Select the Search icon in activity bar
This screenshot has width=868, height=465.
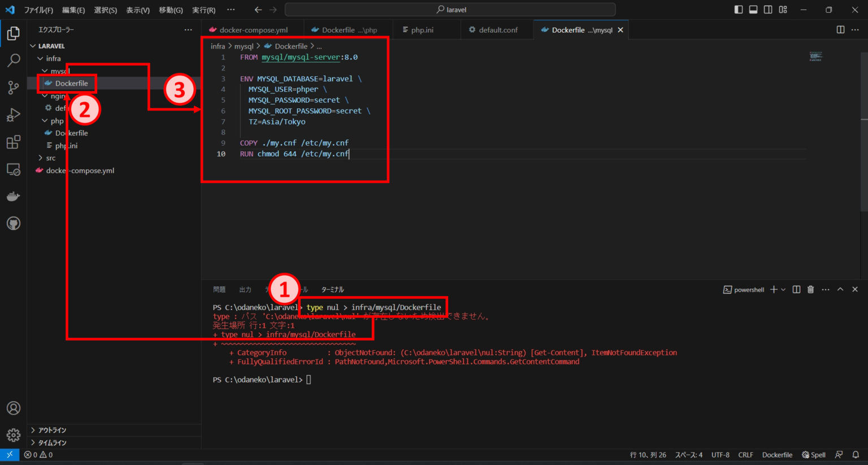[x=13, y=60]
